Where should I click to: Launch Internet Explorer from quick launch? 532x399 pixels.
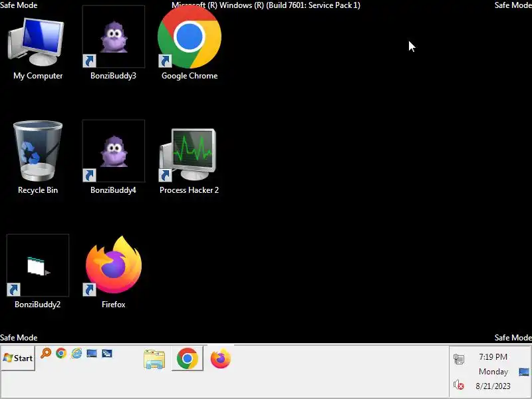coord(76,353)
